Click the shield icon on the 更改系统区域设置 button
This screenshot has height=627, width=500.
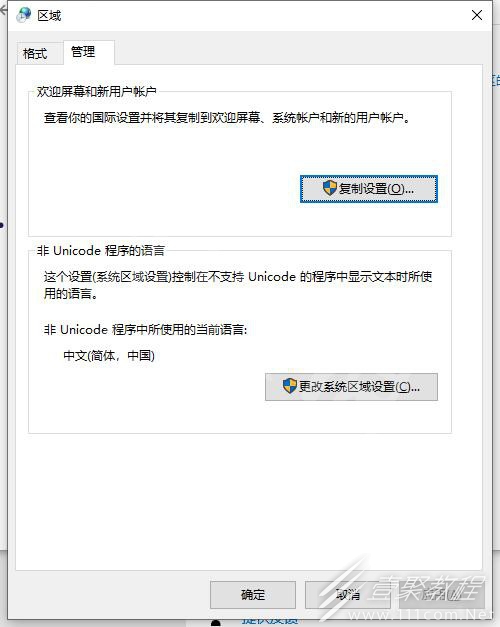(x=290, y=386)
